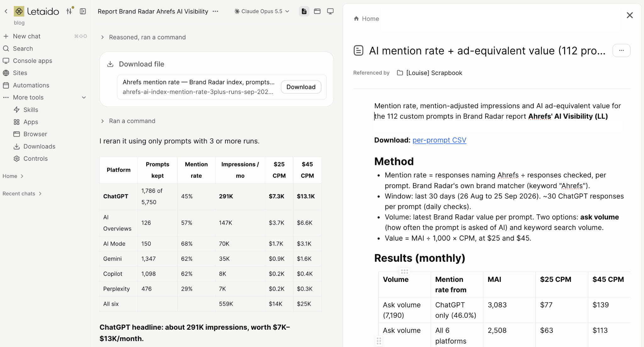Image resolution: width=644 pixels, height=347 pixels.
Task: Click the Home breadcrumb in panel
Action: point(366,19)
